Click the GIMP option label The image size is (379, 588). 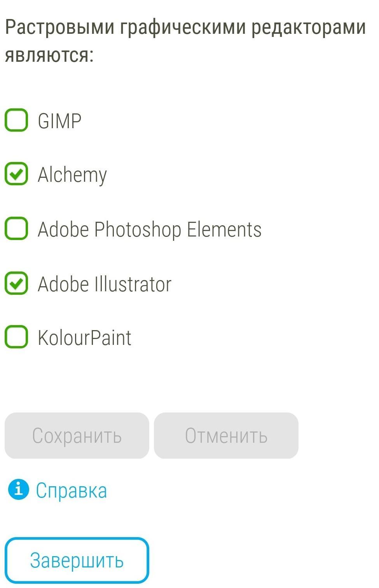pyautogui.click(x=59, y=121)
